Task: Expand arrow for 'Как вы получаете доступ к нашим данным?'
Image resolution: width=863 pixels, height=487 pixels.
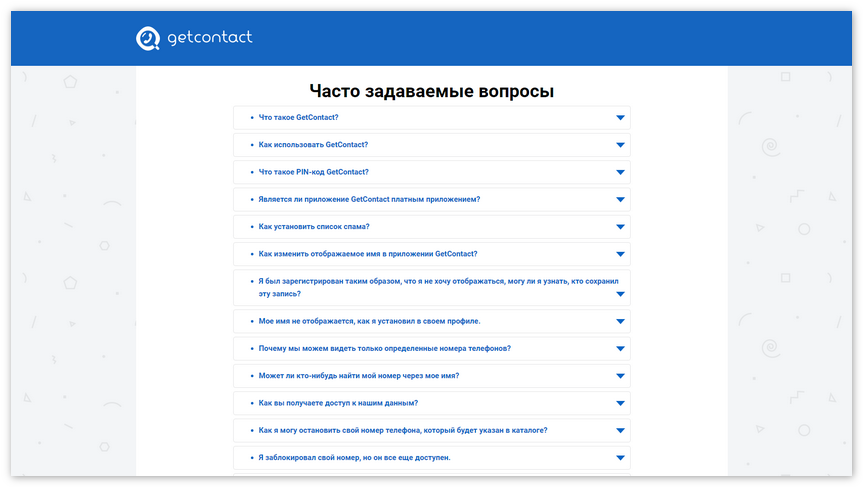Action: point(620,403)
